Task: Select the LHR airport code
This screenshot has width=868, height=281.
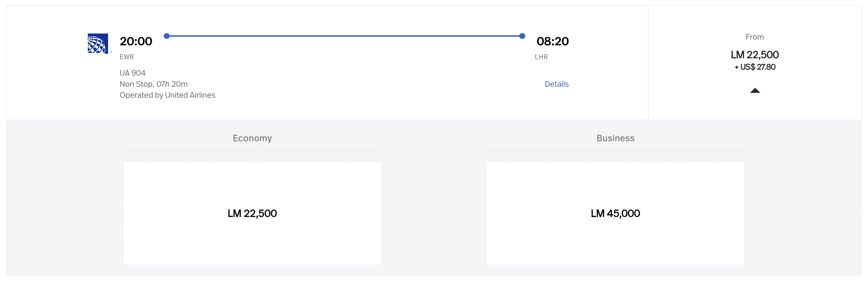Action: 541,57
